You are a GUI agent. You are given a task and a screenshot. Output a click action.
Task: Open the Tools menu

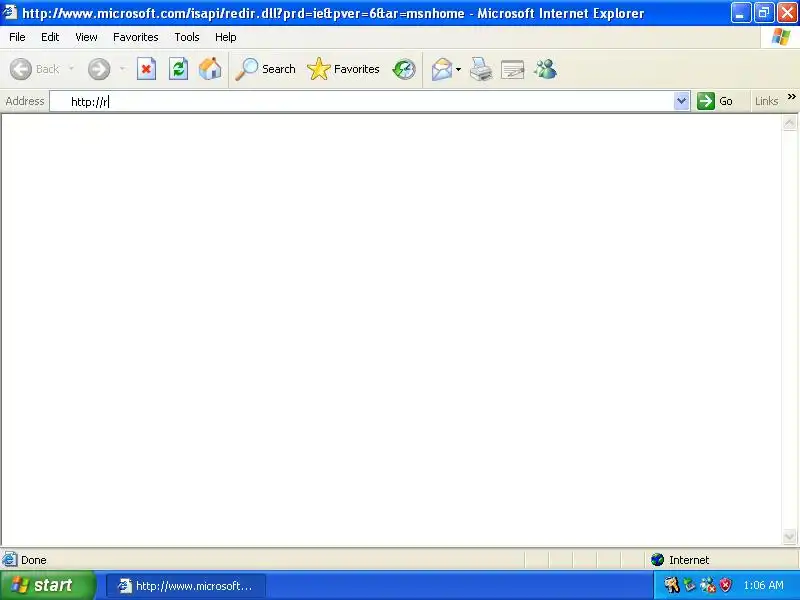[187, 37]
